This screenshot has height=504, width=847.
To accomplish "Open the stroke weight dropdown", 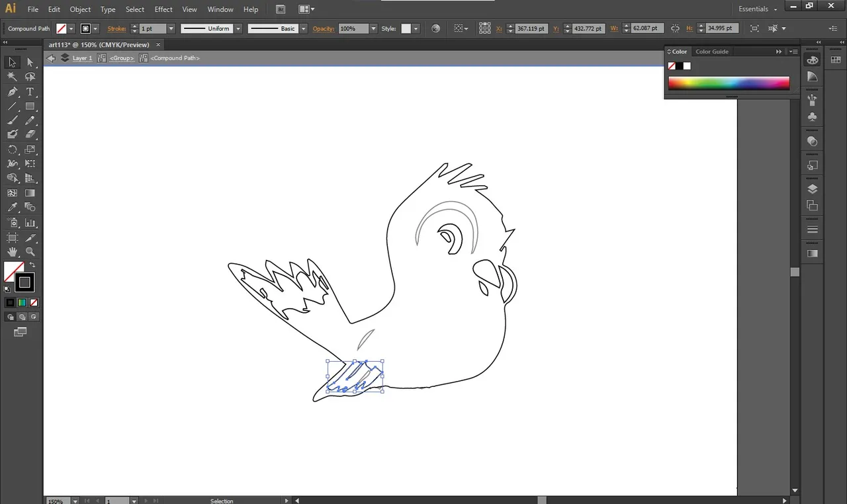I will (171, 28).
